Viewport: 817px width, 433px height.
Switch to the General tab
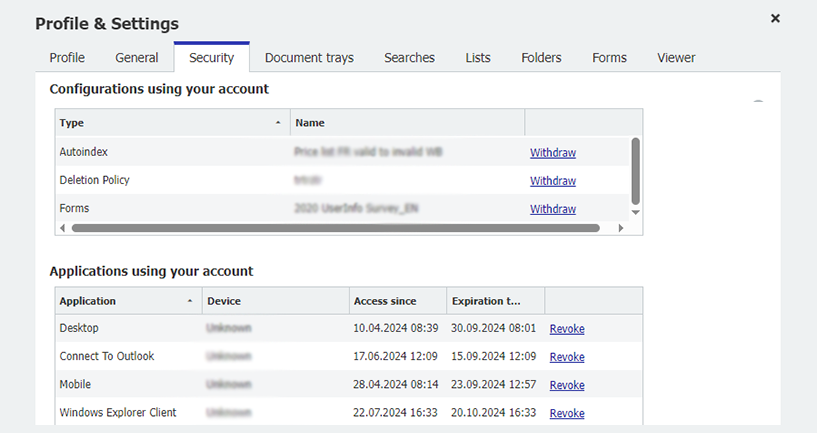point(137,58)
